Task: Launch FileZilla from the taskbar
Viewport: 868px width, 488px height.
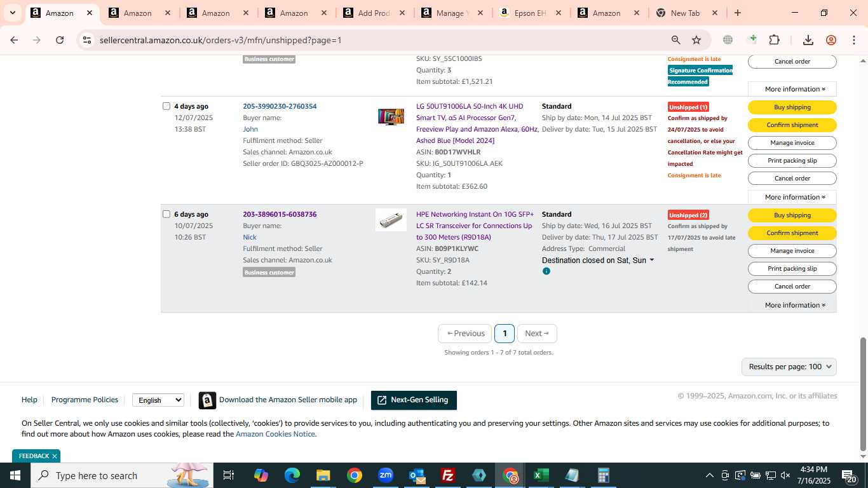Action: click(448, 475)
